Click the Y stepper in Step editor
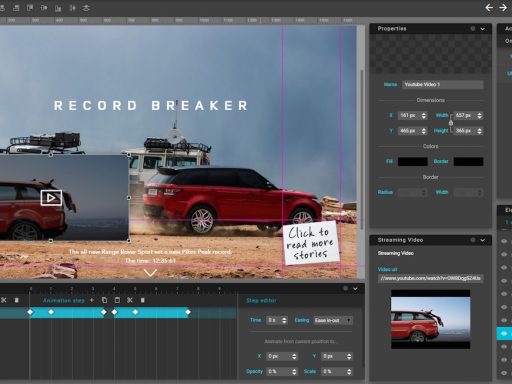This screenshot has height=384, width=512. click(x=349, y=356)
